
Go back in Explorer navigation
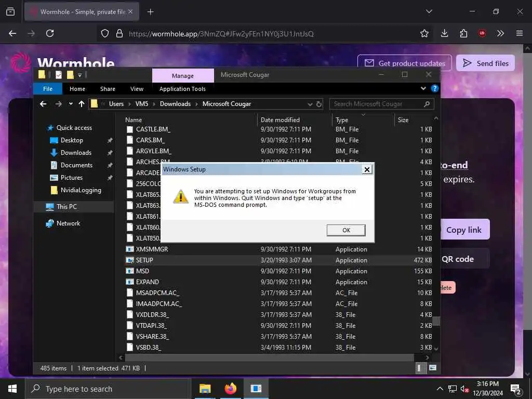(43, 104)
